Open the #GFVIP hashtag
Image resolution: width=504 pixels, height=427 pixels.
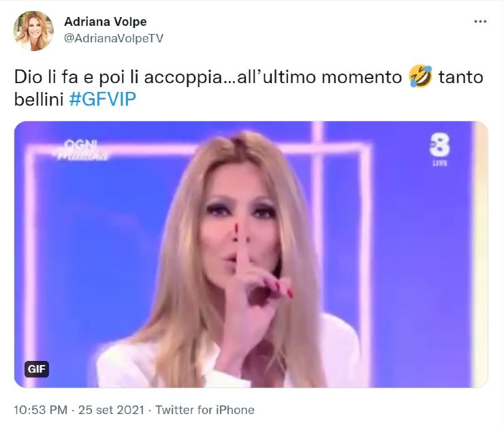tap(103, 99)
